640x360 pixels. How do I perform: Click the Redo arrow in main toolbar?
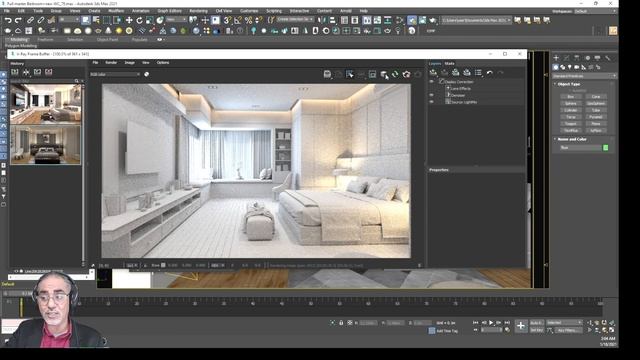click(x=18, y=20)
